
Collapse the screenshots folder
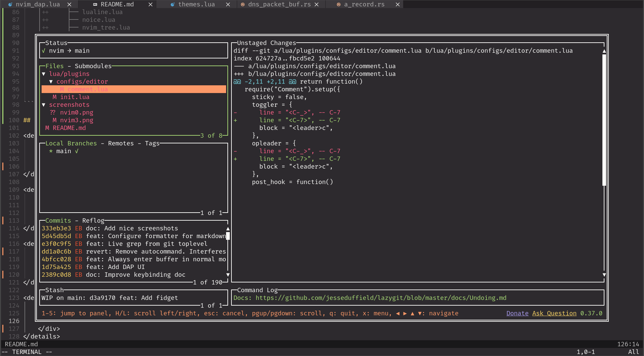click(x=44, y=105)
